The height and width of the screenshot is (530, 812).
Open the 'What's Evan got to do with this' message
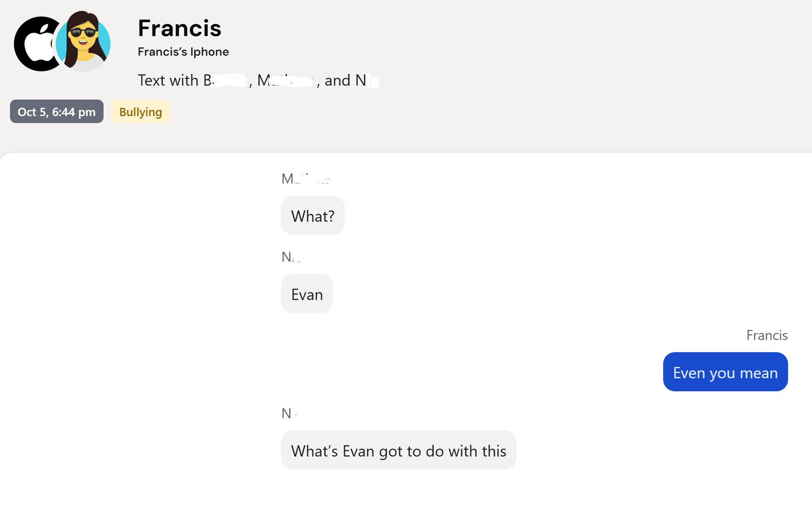pyautogui.click(x=398, y=450)
